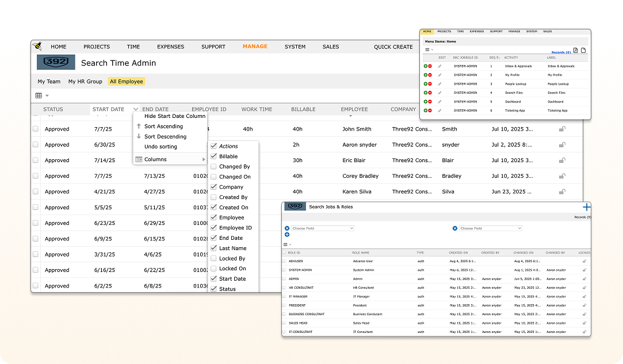Toggle the Company column checkbox
This screenshot has width=623, height=364.
click(214, 187)
